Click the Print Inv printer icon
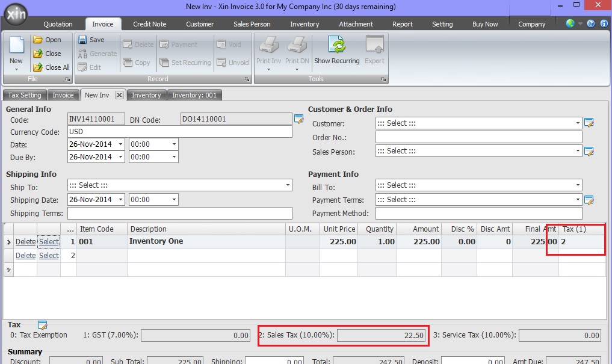Image resolution: width=612 pixels, height=364 pixels. point(268,45)
